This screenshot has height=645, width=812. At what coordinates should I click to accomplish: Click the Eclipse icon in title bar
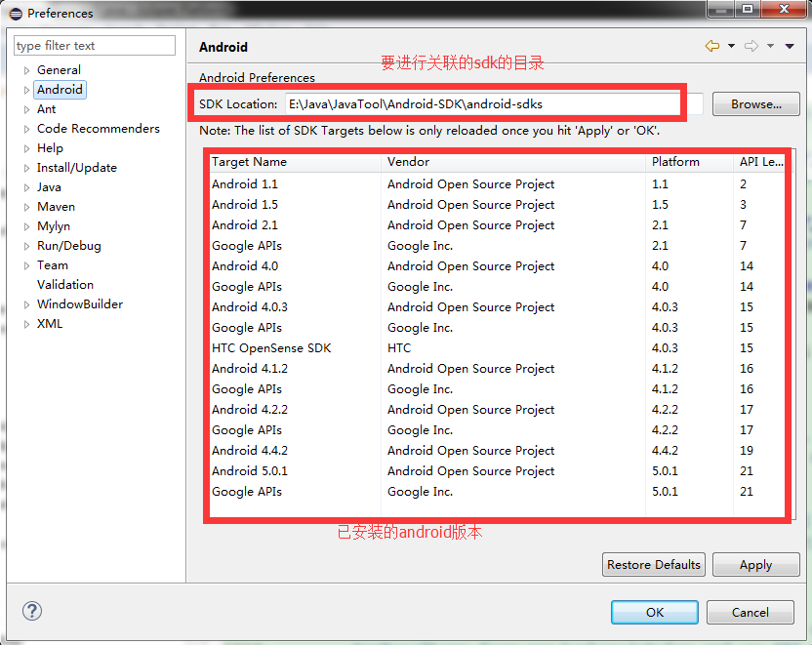click(16, 14)
